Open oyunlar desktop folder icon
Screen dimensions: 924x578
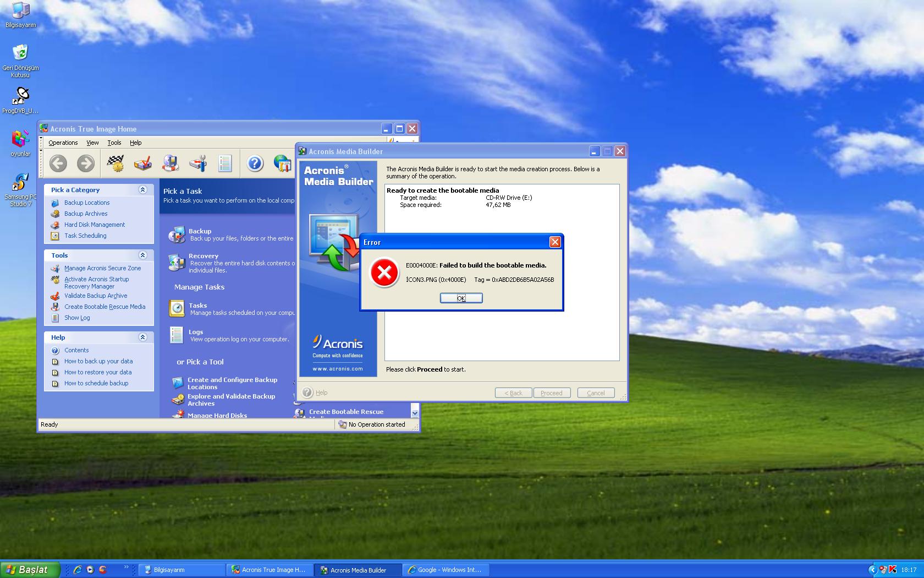(x=20, y=143)
